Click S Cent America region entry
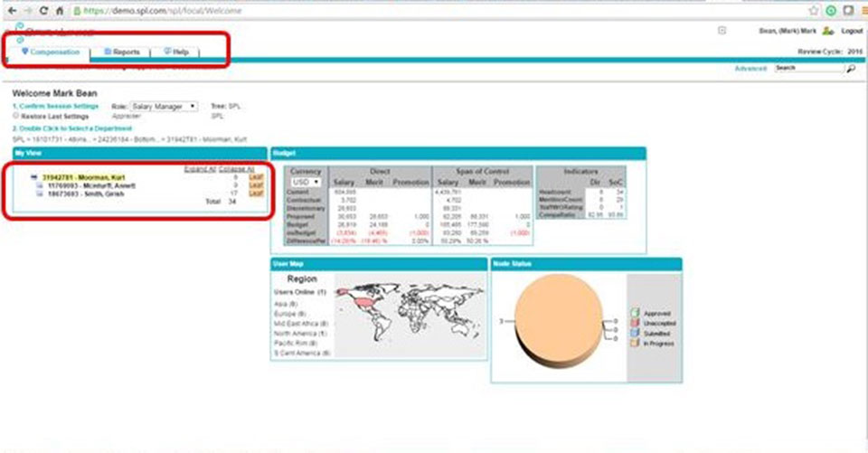 pyautogui.click(x=302, y=354)
